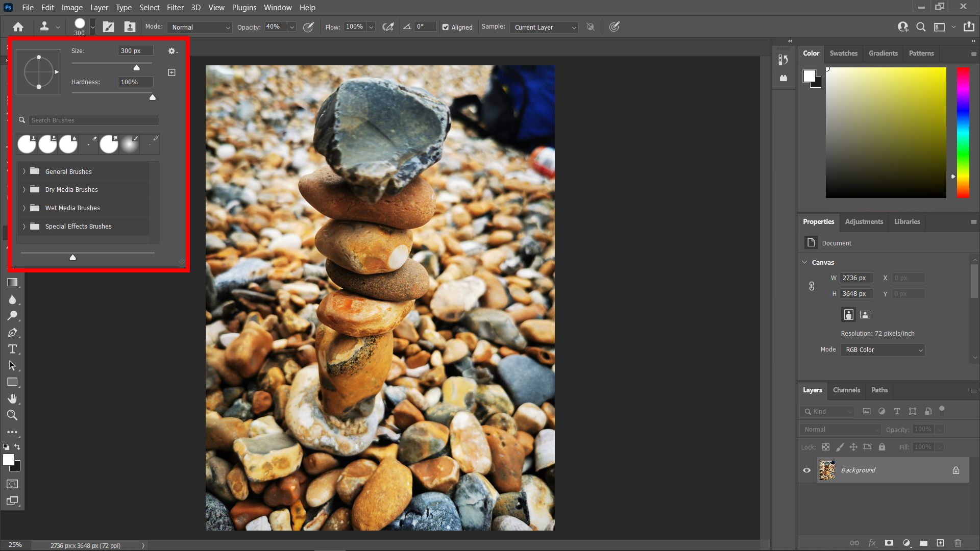Open the Document properties button
The image size is (980, 551).
[x=811, y=242]
